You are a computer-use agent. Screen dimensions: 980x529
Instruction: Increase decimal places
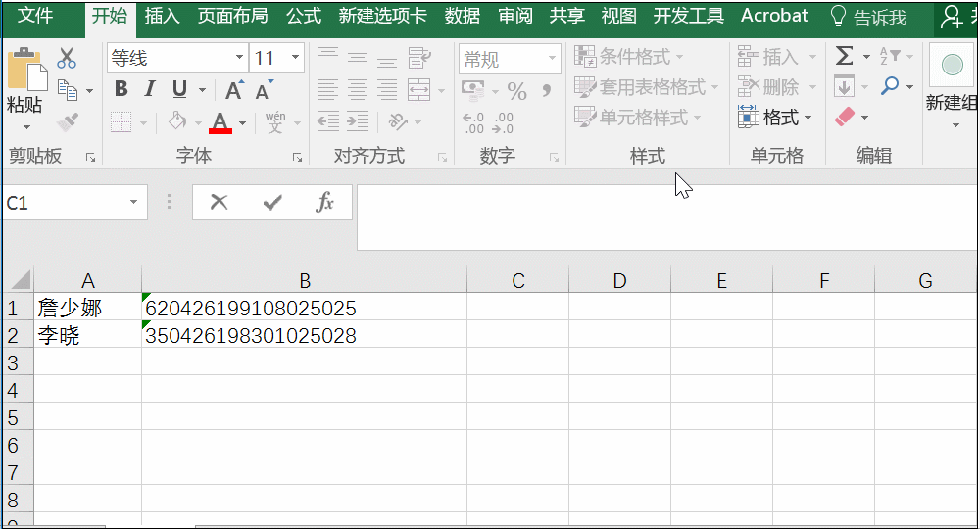coord(473,122)
